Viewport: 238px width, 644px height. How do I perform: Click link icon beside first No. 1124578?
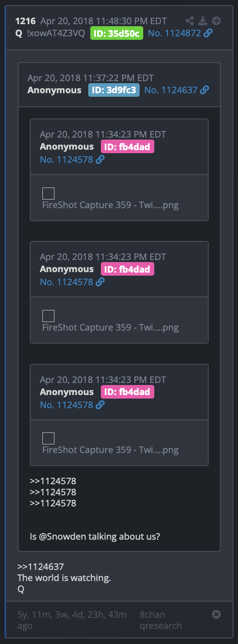(100, 159)
